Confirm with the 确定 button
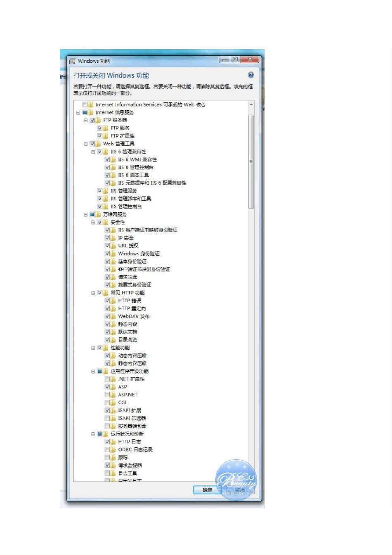 (208, 490)
